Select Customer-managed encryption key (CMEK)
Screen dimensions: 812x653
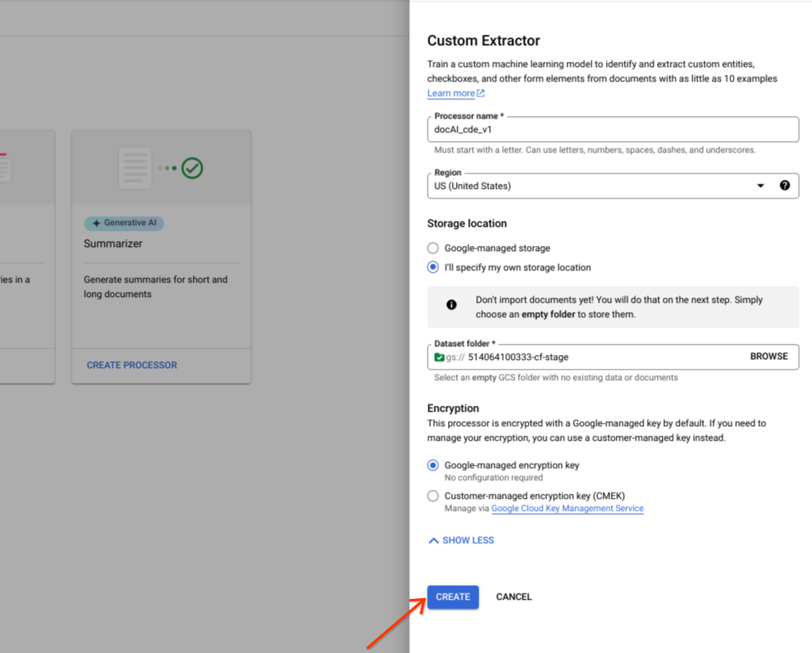click(433, 496)
